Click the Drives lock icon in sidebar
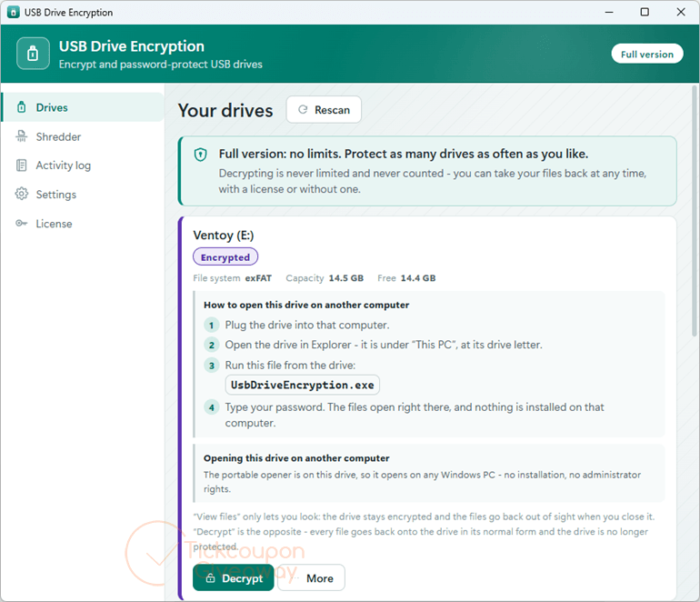This screenshot has width=700, height=602. pos(22,107)
